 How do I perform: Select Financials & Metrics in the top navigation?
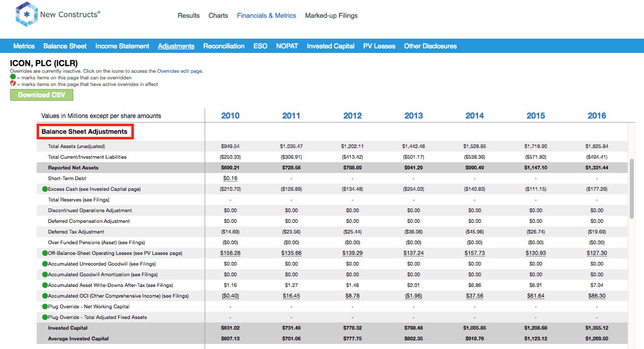(266, 16)
